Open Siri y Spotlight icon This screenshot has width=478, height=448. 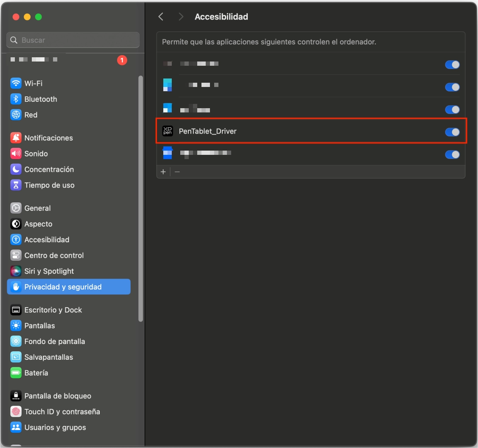pyautogui.click(x=16, y=271)
